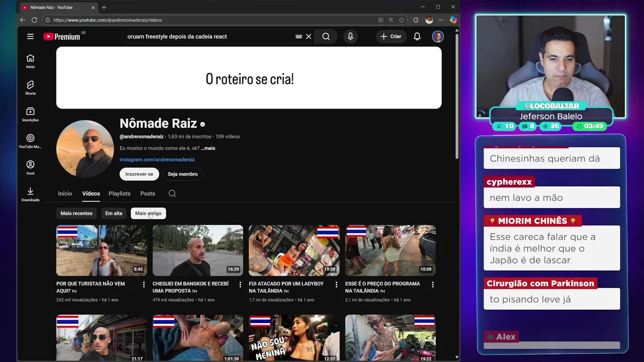Open the 21:17 video thumbnail
Viewport: 644px width, 362px height.
[102, 338]
